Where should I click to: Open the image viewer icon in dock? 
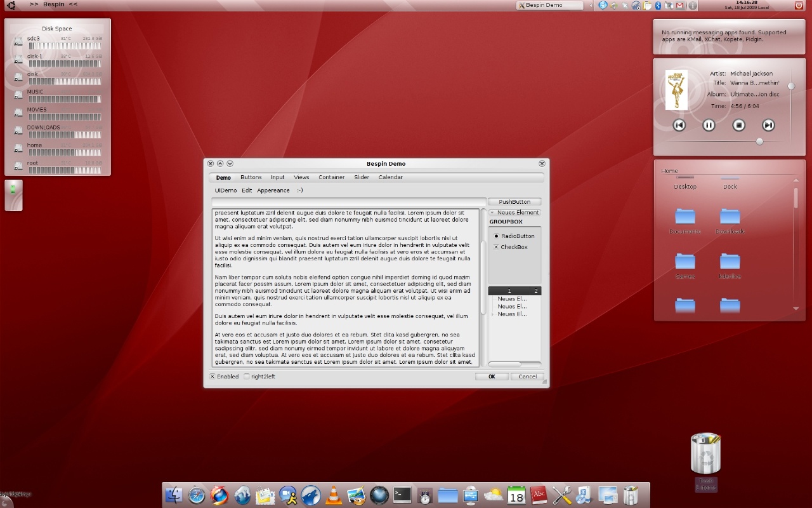(357, 495)
